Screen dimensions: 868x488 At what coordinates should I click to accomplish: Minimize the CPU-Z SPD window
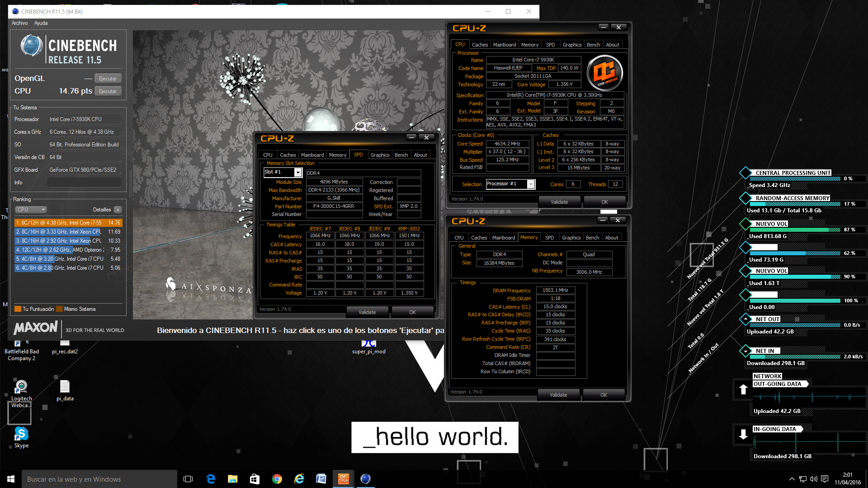tap(411, 137)
